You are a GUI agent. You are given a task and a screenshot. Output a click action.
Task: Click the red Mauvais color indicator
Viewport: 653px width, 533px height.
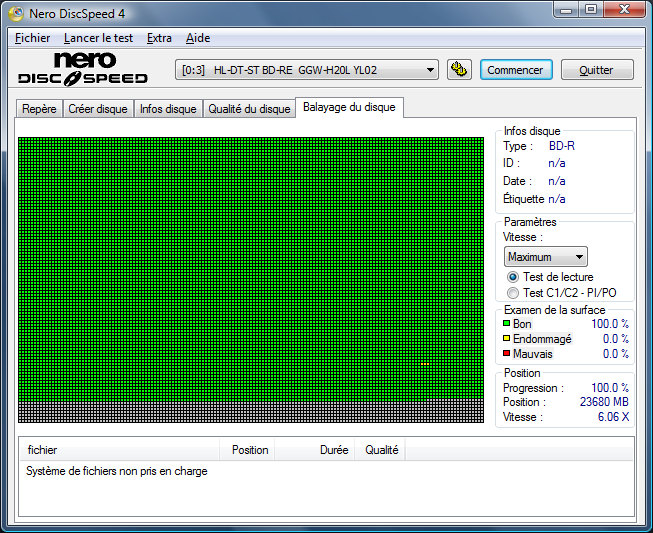coord(507,354)
